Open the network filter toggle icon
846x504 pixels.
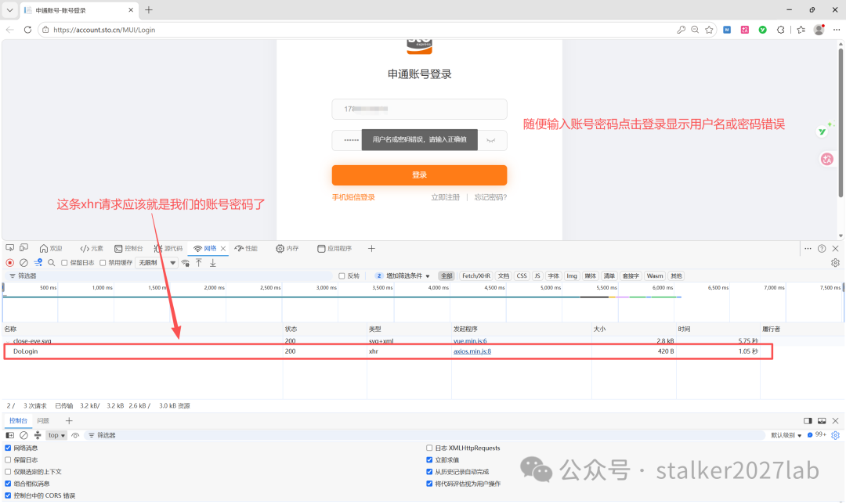(x=38, y=262)
